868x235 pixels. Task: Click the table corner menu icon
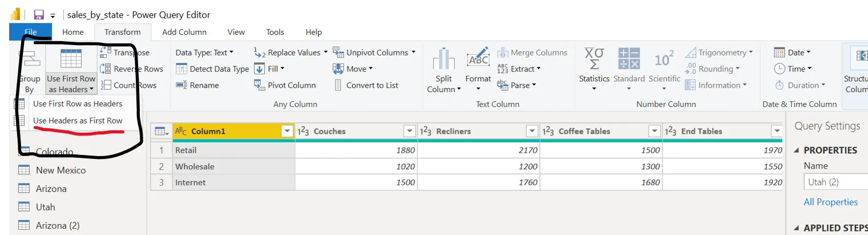pos(161,132)
